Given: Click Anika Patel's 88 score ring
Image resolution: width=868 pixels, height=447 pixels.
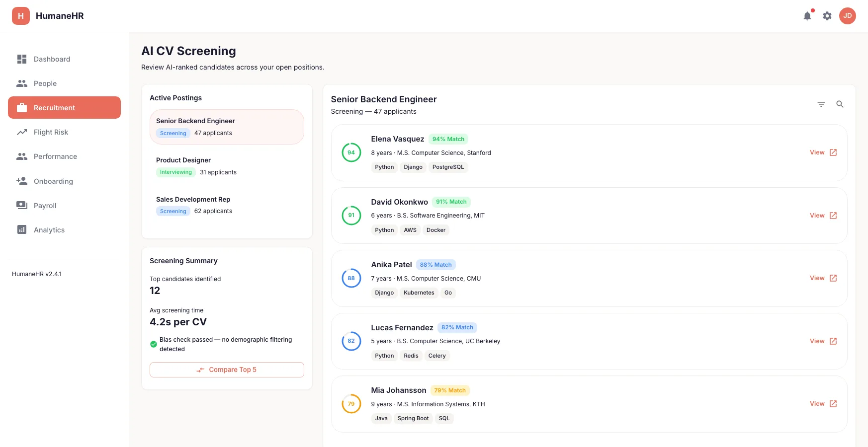Looking at the screenshot, I should 351,278.
